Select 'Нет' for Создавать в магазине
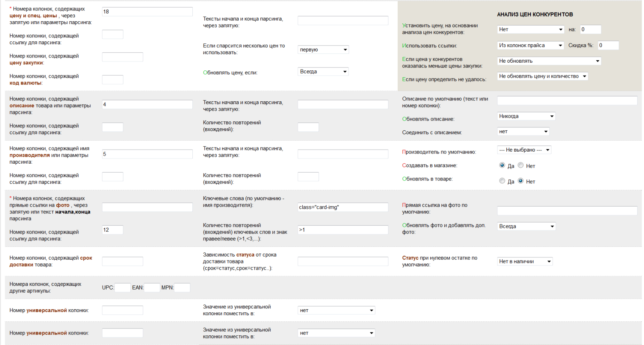The image size is (644, 345). click(520, 165)
